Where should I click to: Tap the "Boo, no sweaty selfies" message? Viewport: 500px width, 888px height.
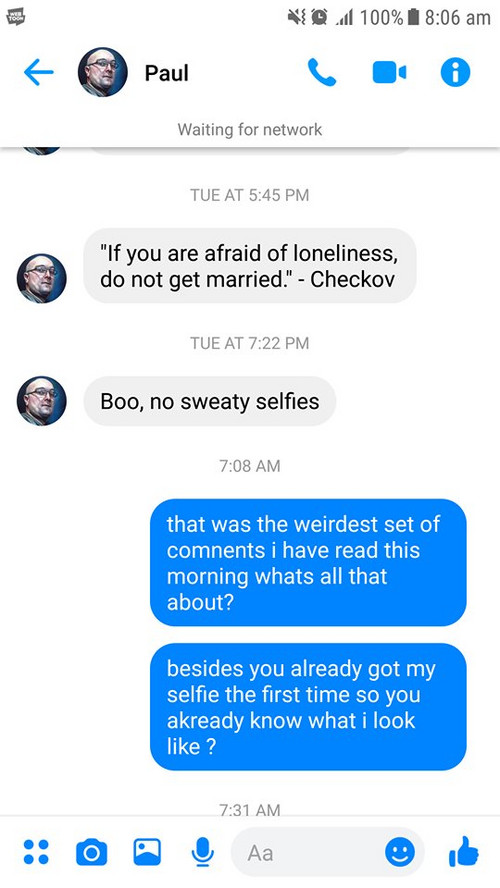click(210, 402)
